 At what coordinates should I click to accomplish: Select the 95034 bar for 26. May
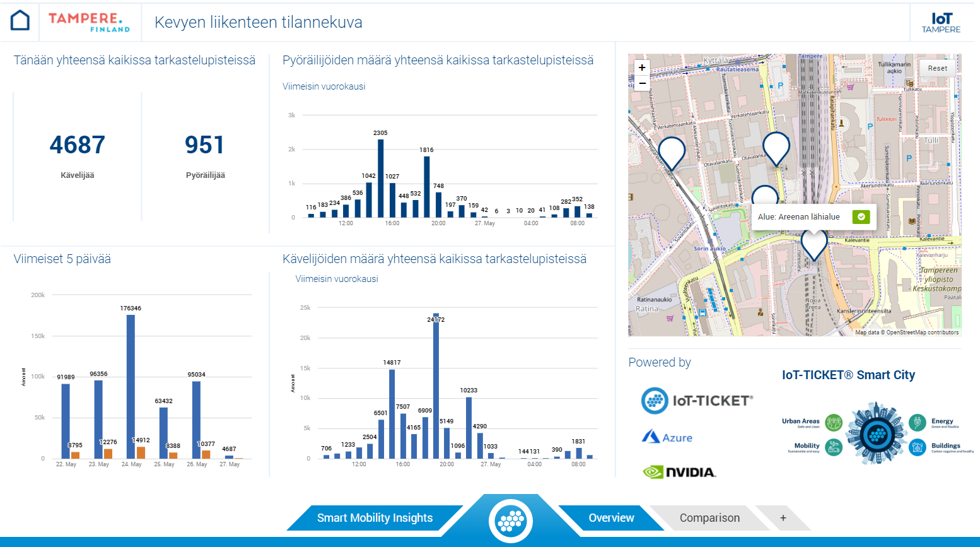coord(196,420)
